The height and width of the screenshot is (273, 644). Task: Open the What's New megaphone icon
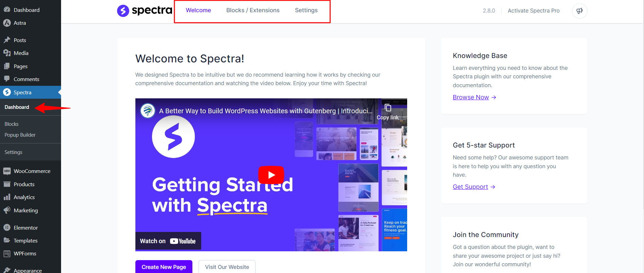(x=580, y=11)
